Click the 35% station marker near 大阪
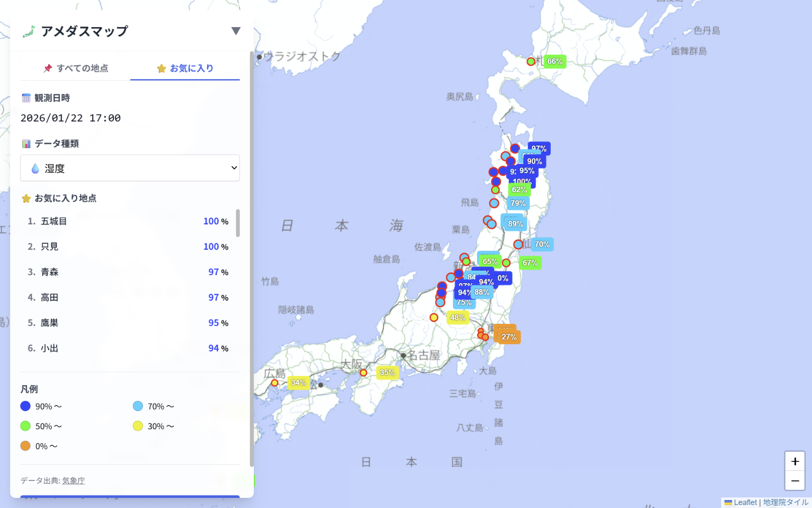Image resolution: width=812 pixels, height=508 pixels. click(364, 373)
